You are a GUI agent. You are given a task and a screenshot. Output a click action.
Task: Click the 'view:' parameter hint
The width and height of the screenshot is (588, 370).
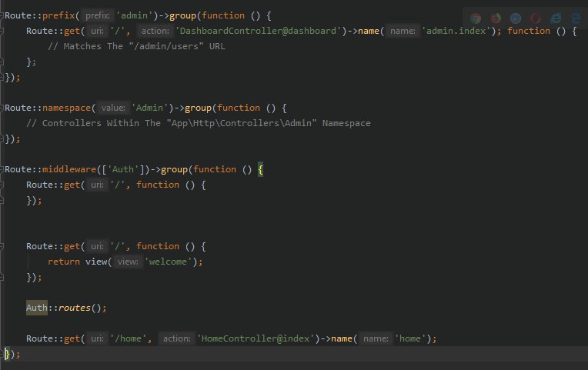click(x=128, y=262)
